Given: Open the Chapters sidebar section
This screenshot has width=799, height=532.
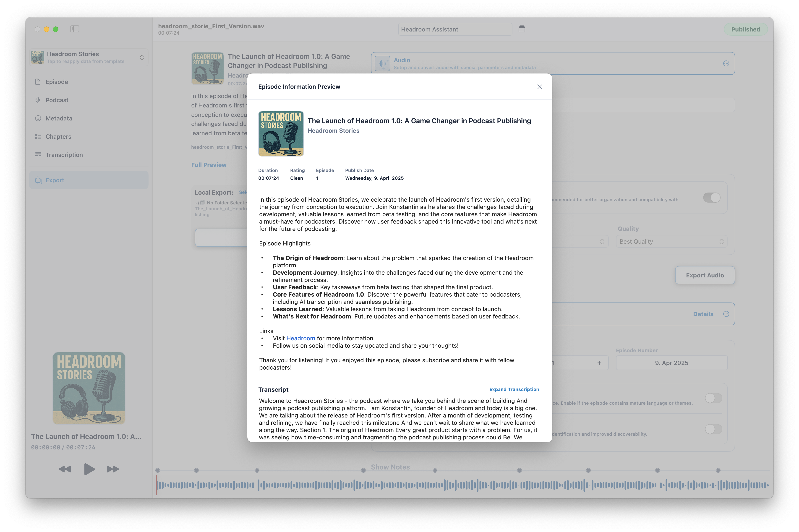Looking at the screenshot, I should [58, 136].
